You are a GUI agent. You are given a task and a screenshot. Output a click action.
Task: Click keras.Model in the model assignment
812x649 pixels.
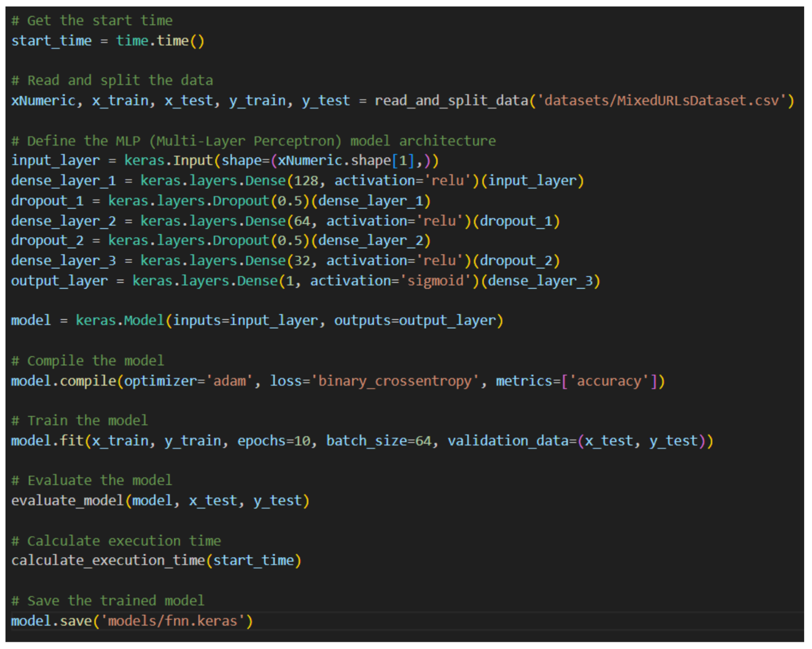(120, 320)
